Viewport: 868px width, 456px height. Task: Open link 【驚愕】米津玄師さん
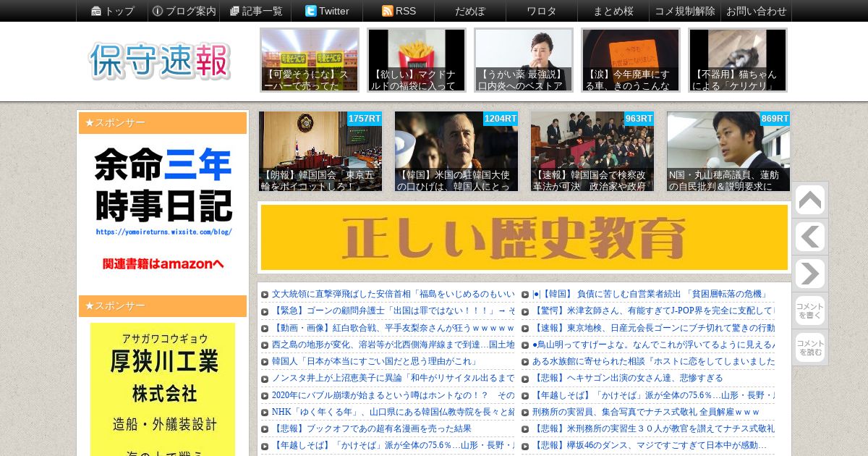[653, 311]
